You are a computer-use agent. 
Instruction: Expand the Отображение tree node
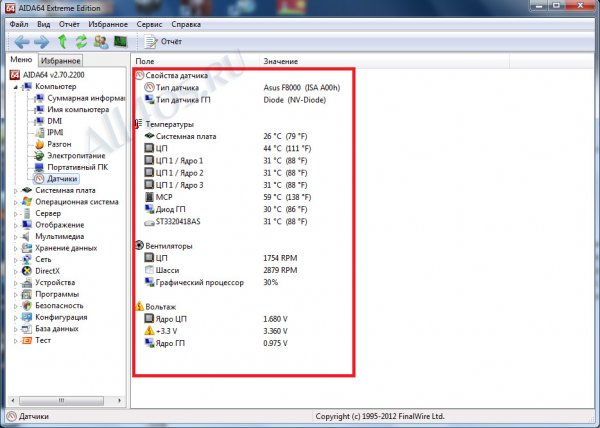click(16, 225)
